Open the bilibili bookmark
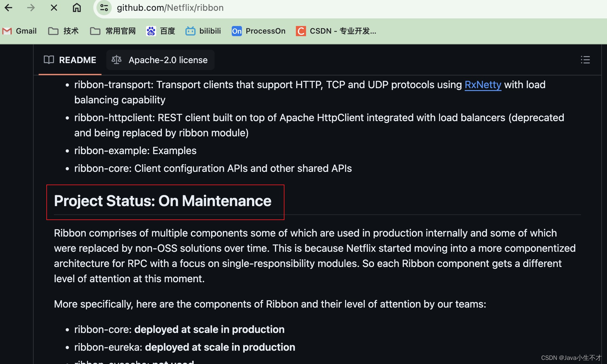The height and width of the screenshot is (364, 607). (203, 31)
